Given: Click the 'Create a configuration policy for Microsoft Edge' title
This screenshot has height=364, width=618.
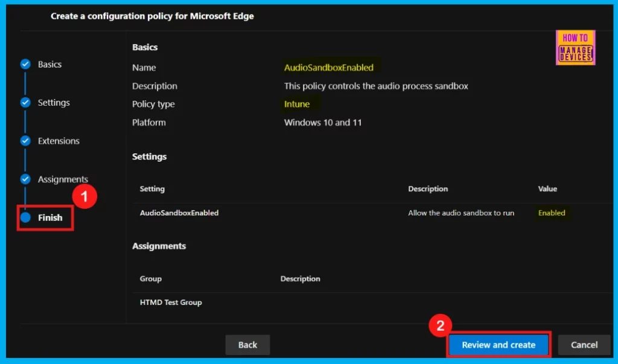Looking at the screenshot, I should click(152, 16).
